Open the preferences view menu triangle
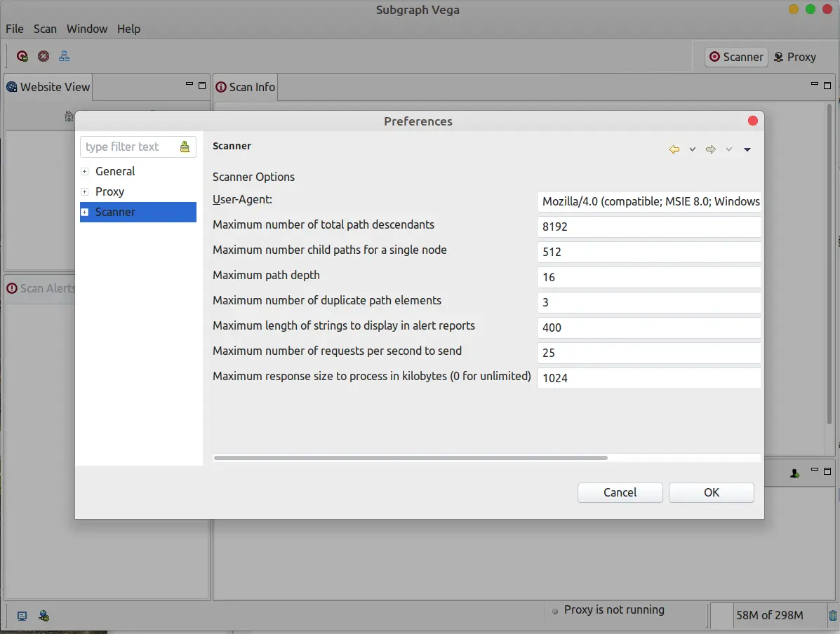 pos(747,149)
